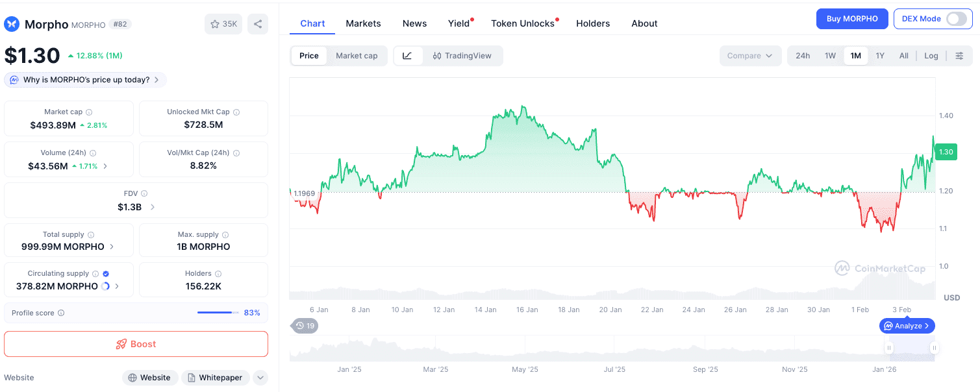Click right handle of timeline range slider
Viewport: 980px width, 392px height.
point(934,349)
